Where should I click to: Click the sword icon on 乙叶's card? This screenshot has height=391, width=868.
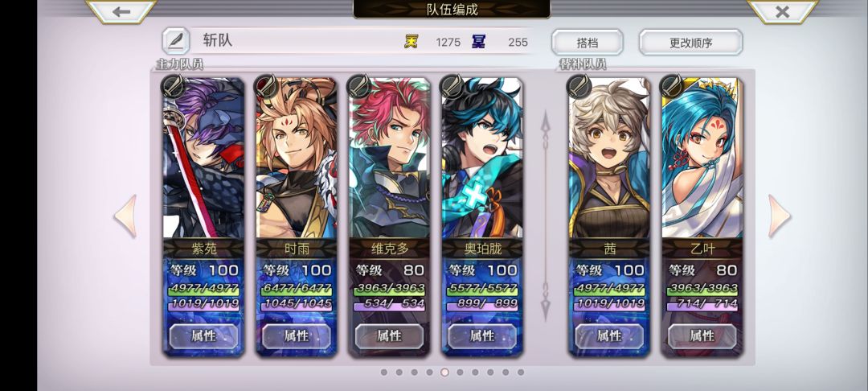[x=671, y=86]
